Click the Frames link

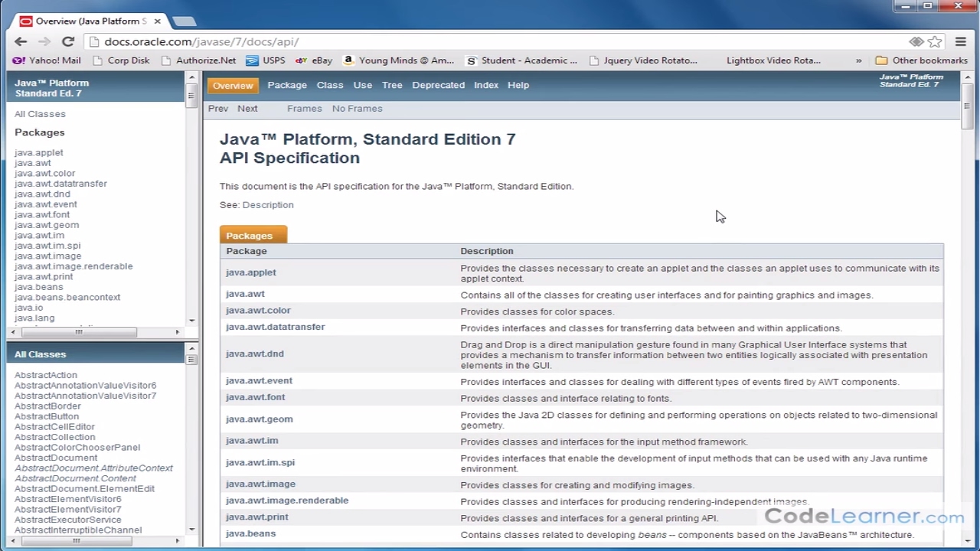[305, 109]
